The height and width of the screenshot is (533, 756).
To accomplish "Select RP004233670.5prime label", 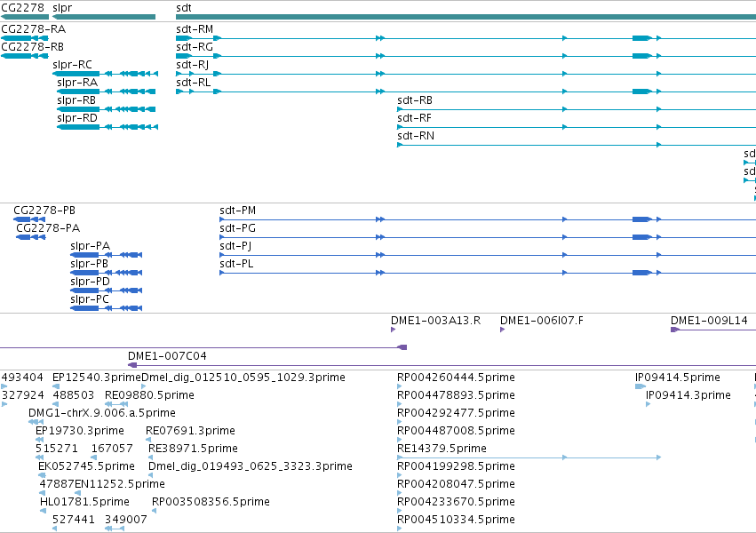I will click(456, 502).
